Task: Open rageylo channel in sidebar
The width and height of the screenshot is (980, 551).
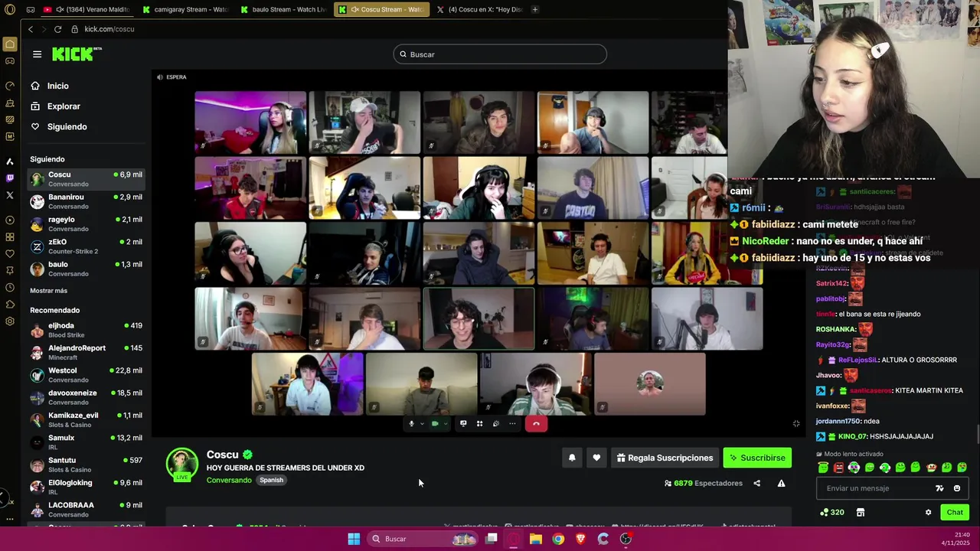Action: pos(86,223)
